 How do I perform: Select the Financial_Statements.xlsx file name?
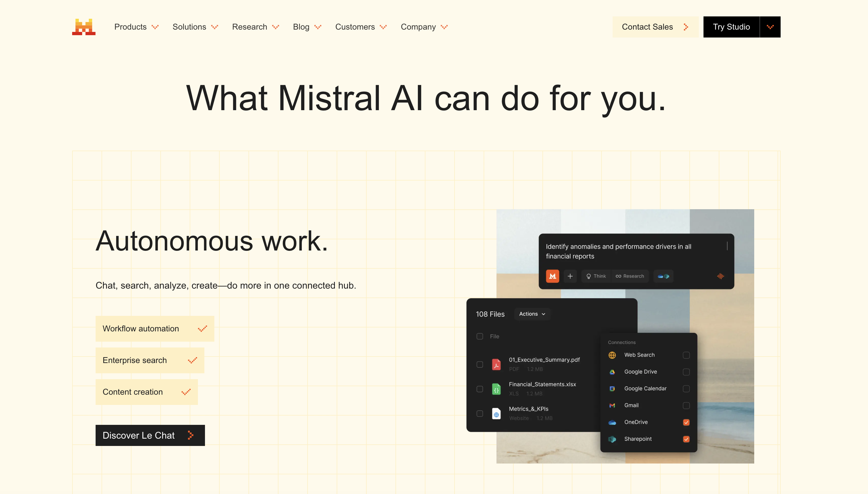pyautogui.click(x=542, y=384)
